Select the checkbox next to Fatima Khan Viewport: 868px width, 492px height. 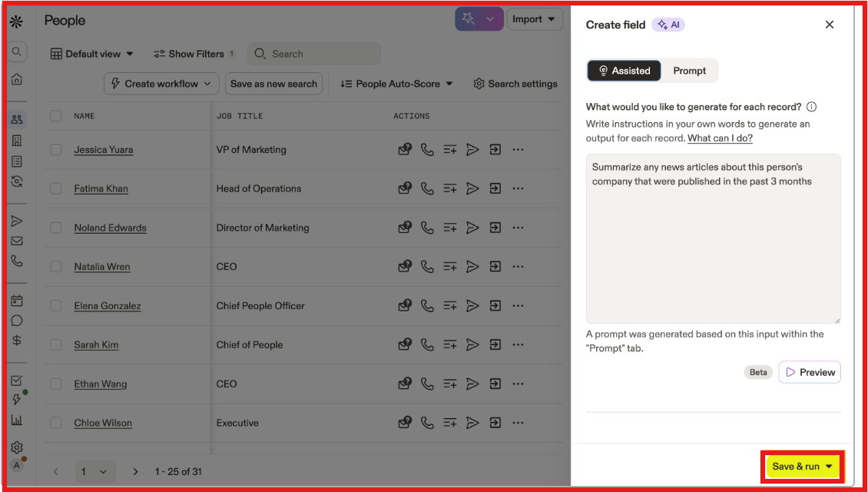[55, 188]
